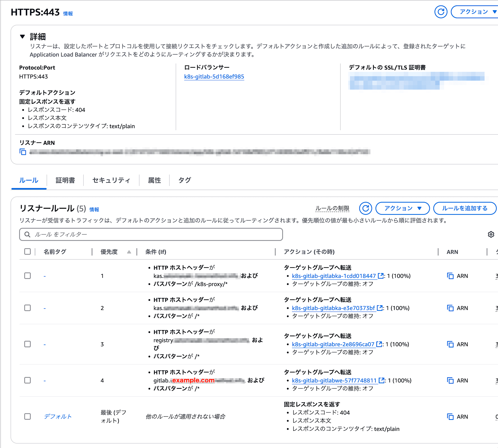This screenshot has width=498, height=448.
Task: Open 情報 link next to リスナールール
Action: click(x=94, y=210)
